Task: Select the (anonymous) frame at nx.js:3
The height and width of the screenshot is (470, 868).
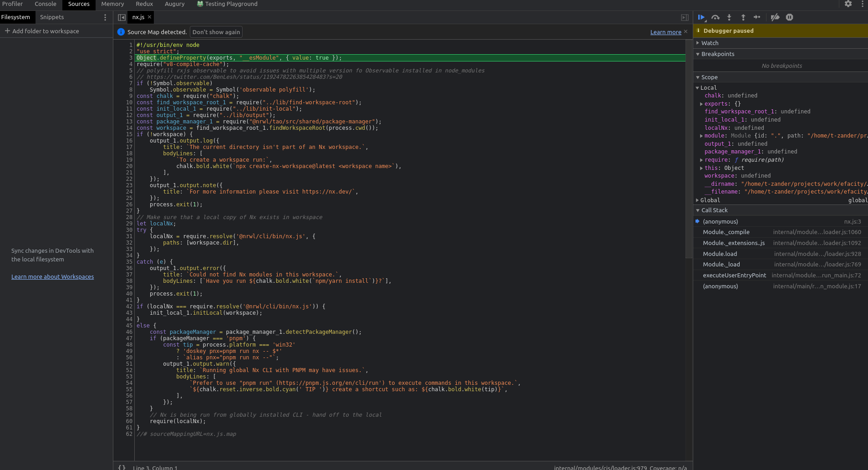Action: point(780,221)
